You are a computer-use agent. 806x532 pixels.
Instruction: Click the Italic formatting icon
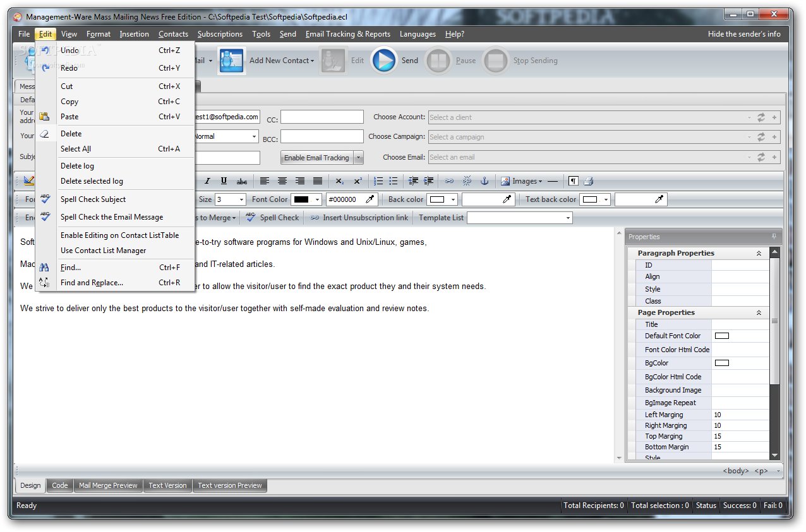[x=207, y=181]
